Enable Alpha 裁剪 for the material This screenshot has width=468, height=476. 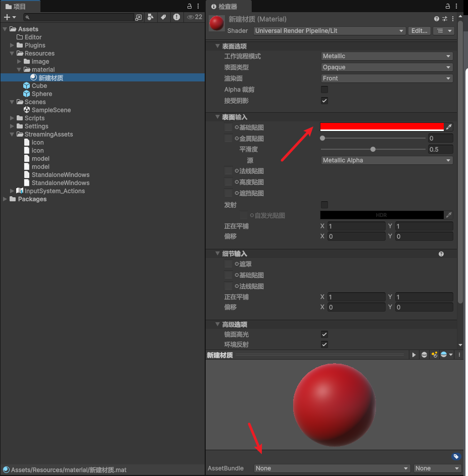pyautogui.click(x=324, y=89)
